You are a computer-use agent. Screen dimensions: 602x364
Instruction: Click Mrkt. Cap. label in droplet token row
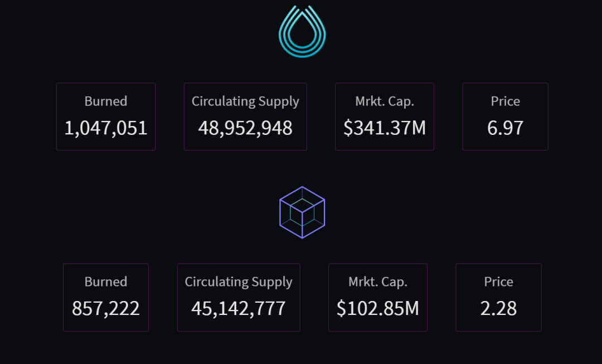point(385,101)
